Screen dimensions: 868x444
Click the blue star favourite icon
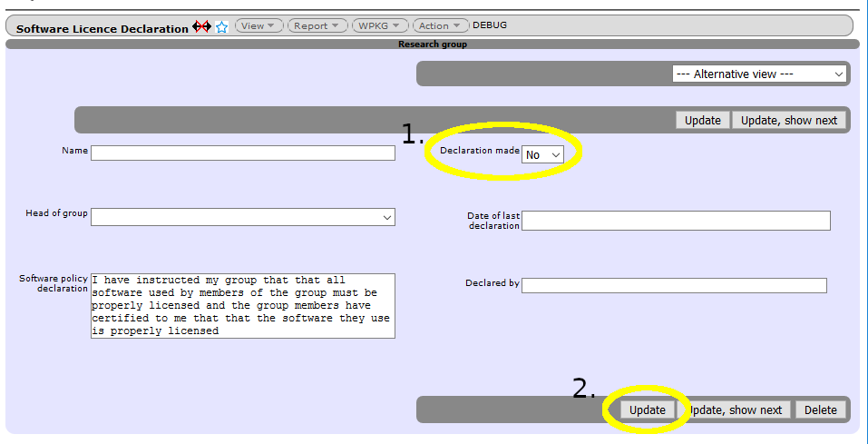click(221, 26)
